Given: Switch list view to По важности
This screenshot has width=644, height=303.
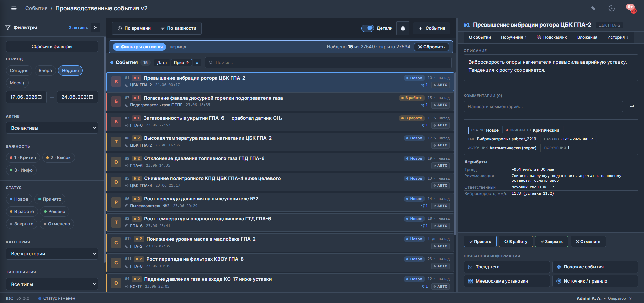Looking at the screenshot, I should (x=179, y=28).
